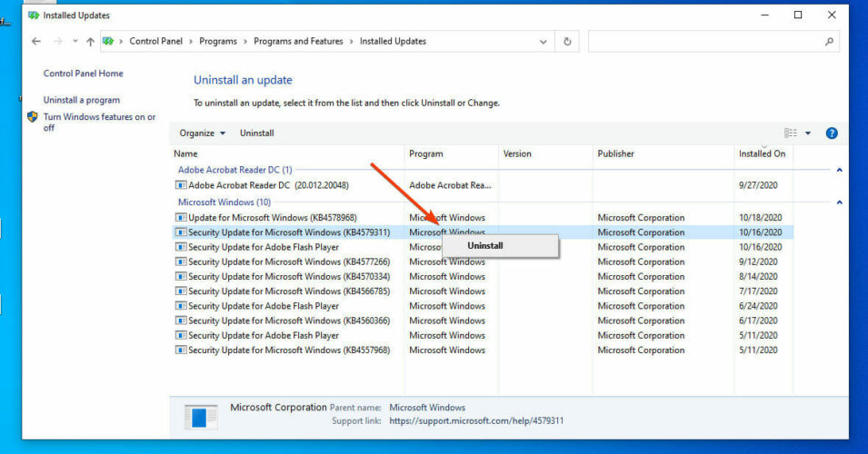Image resolution: width=868 pixels, height=454 pixels.
Task: Click the Uninstall toolbar button
Action: pos(257,133)
